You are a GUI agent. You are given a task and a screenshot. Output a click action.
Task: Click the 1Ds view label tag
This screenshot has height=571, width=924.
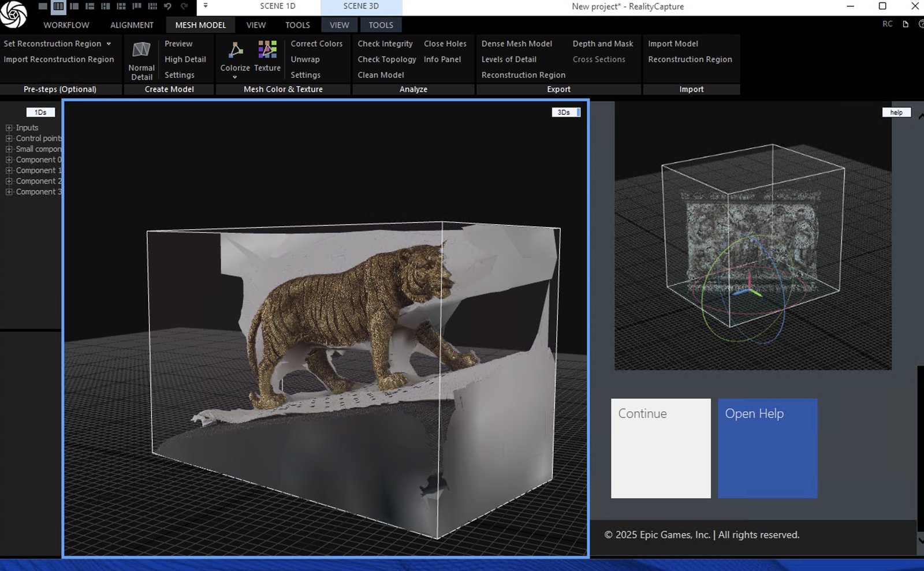click(x=40, y=113)
